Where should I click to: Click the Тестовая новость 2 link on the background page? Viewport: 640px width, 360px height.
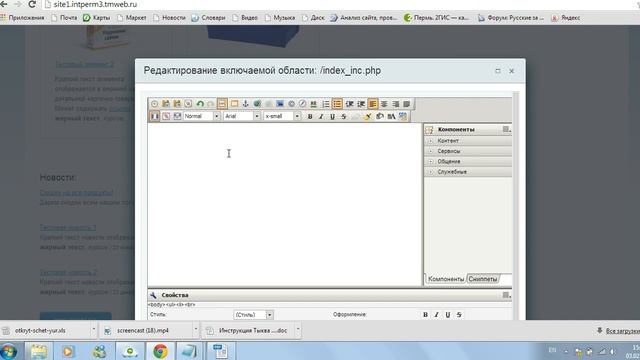click(68, 272)
